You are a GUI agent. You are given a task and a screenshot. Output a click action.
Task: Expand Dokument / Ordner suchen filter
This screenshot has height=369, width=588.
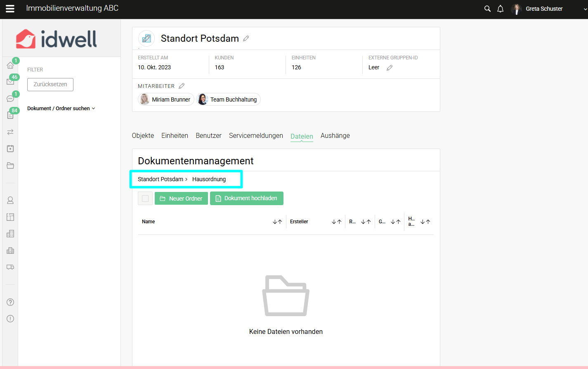click(x=61, y=109)
